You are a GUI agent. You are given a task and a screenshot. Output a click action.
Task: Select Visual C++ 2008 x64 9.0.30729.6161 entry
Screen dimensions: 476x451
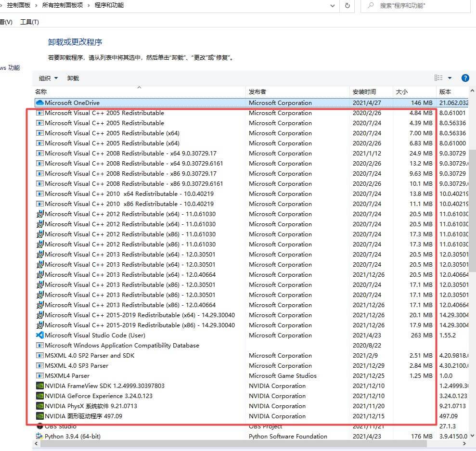point(251,163)
